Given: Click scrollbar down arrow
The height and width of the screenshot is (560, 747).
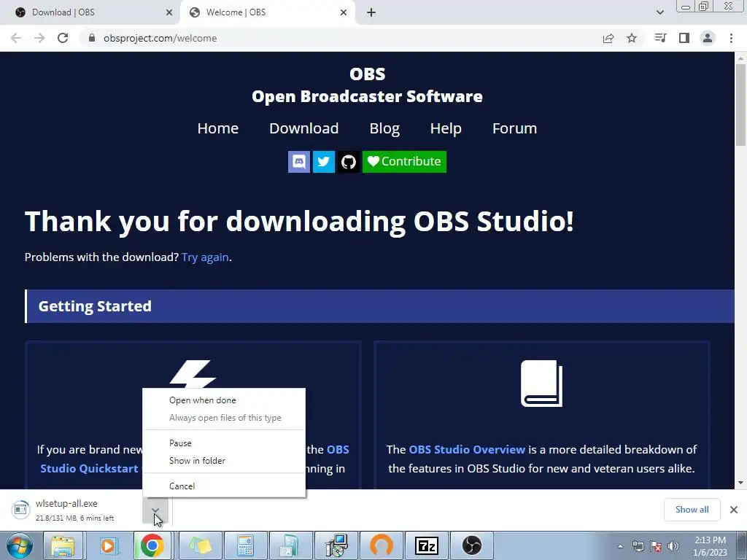Looking at the screenshot, I should click(x=740, y=483).
